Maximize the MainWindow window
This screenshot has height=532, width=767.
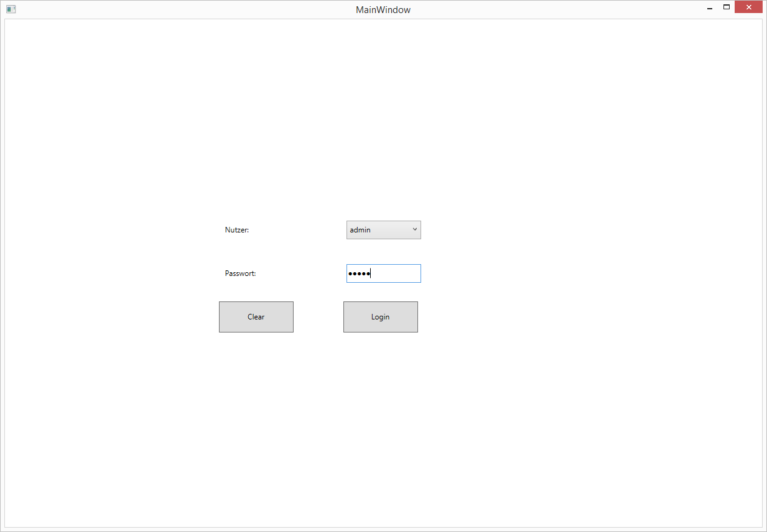tap(726, 7)
